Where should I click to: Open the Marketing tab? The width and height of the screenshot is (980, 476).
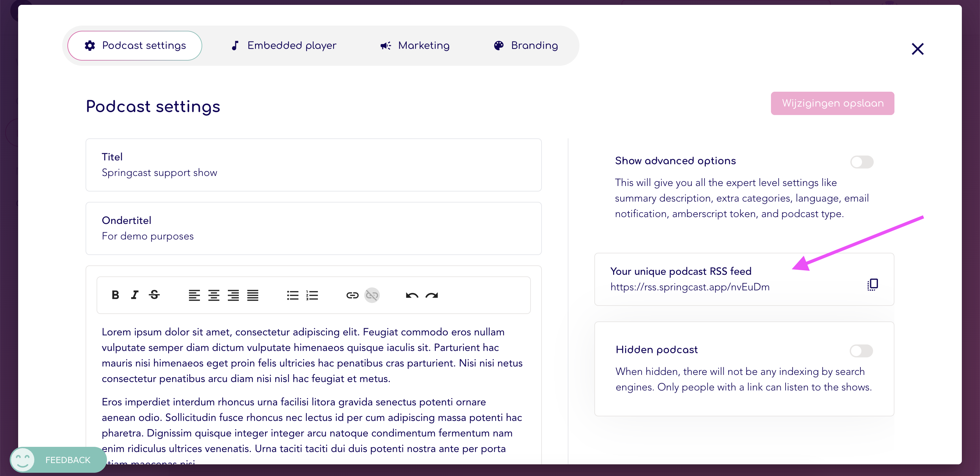click(415, 46)
